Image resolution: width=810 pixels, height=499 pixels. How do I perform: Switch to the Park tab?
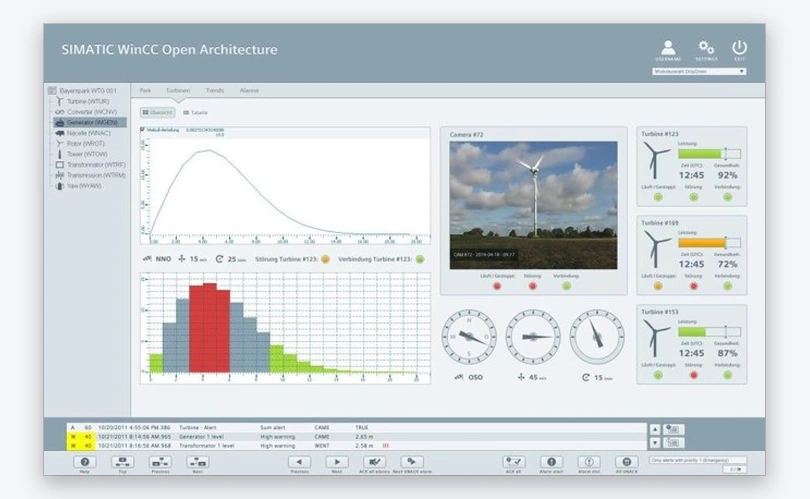pyautogui.click(x=145, y=90)
